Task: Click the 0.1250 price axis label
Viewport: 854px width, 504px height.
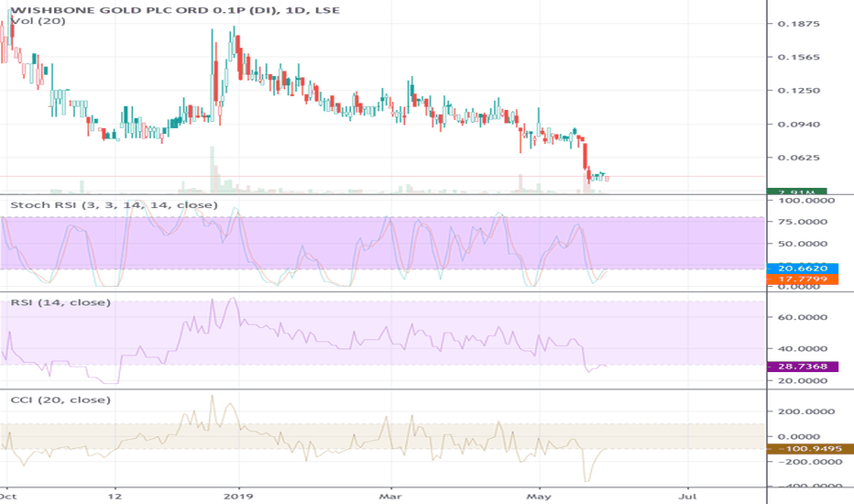Action: [798, 91]
